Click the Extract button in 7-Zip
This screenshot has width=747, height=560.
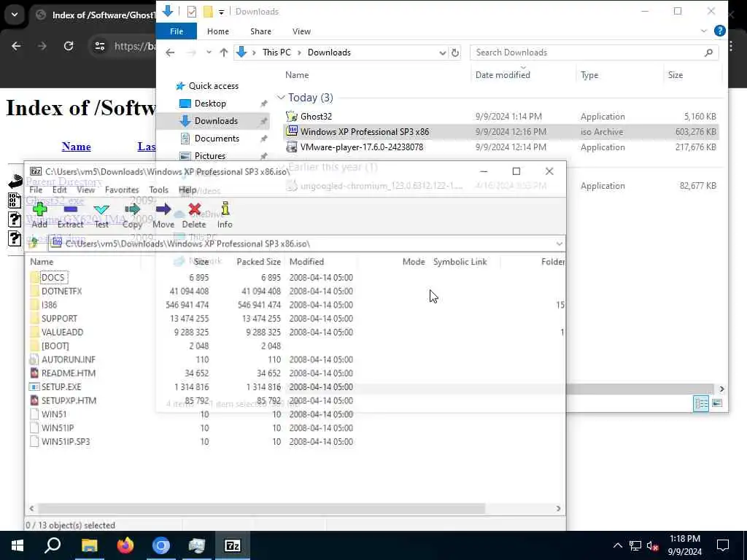point(70,214)
